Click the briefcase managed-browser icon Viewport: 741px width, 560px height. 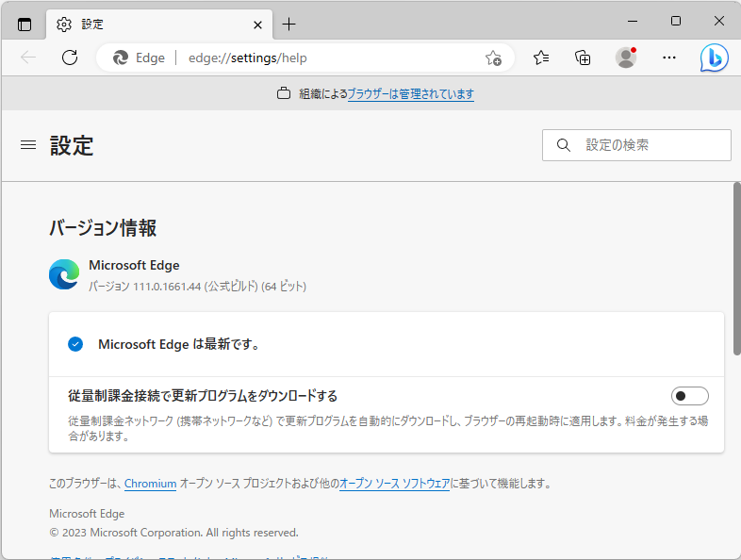pyautogui.click(x=284, y=93)
